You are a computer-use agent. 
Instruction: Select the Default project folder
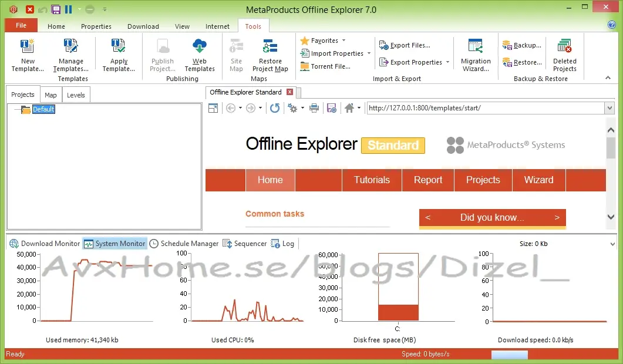point(43,109)
